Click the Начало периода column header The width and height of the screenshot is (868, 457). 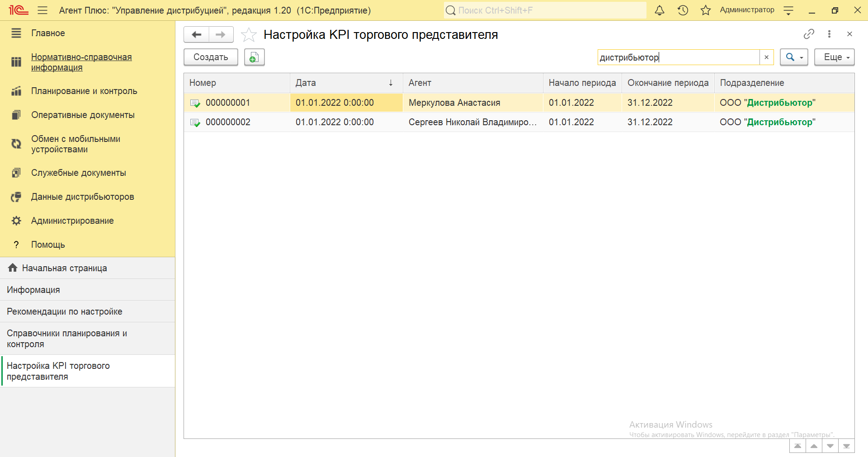click(x=582, y=83)
